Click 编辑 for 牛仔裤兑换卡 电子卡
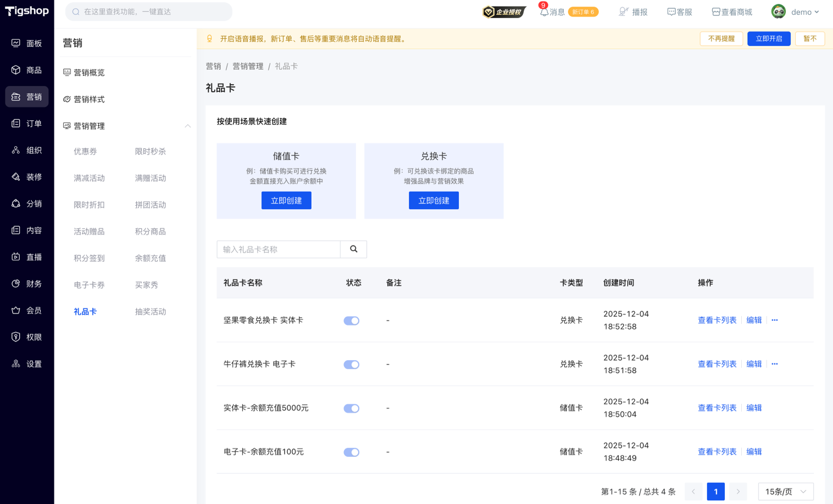Image resolution: width=833 pixels, height=504 pixels. [754, 364]
